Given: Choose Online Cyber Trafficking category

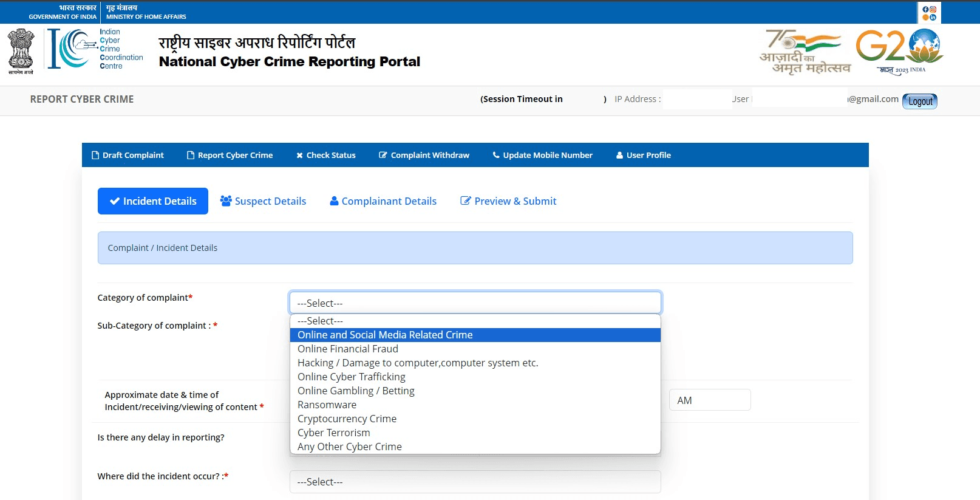Looking at the screenshot, I should coord(475,377).
